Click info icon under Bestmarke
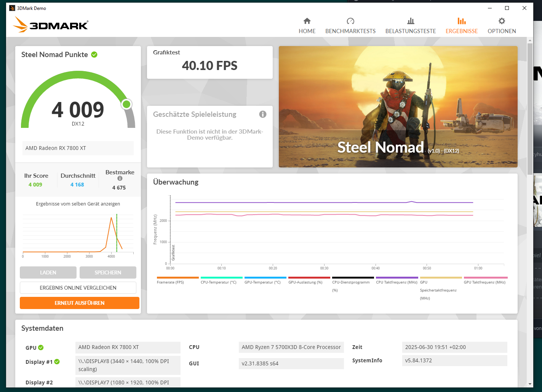Screen dimensions: 542x392 tap(120, 178)
